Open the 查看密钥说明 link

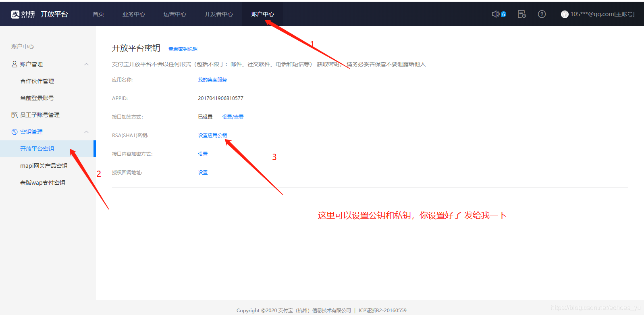pyautogui.click(x=183, y=49)
